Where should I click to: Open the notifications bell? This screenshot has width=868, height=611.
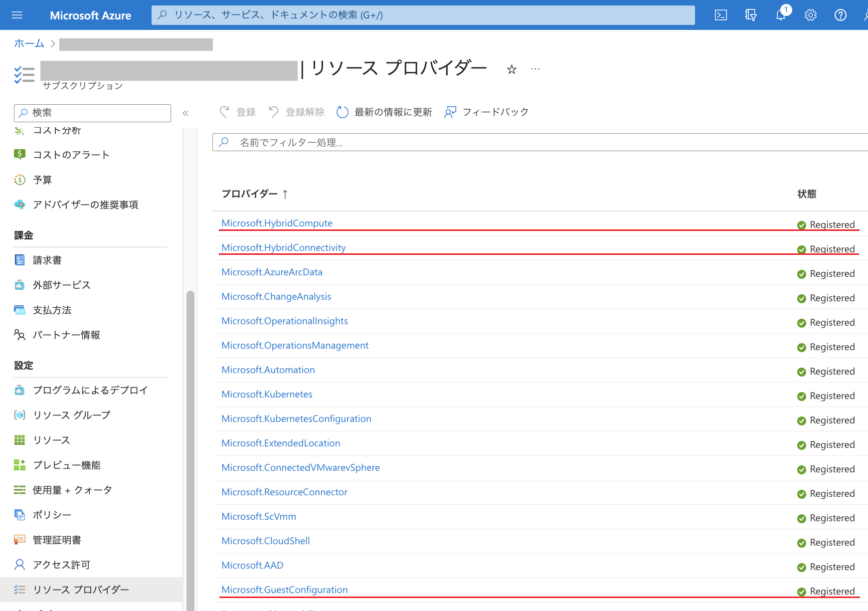(781, 15)
